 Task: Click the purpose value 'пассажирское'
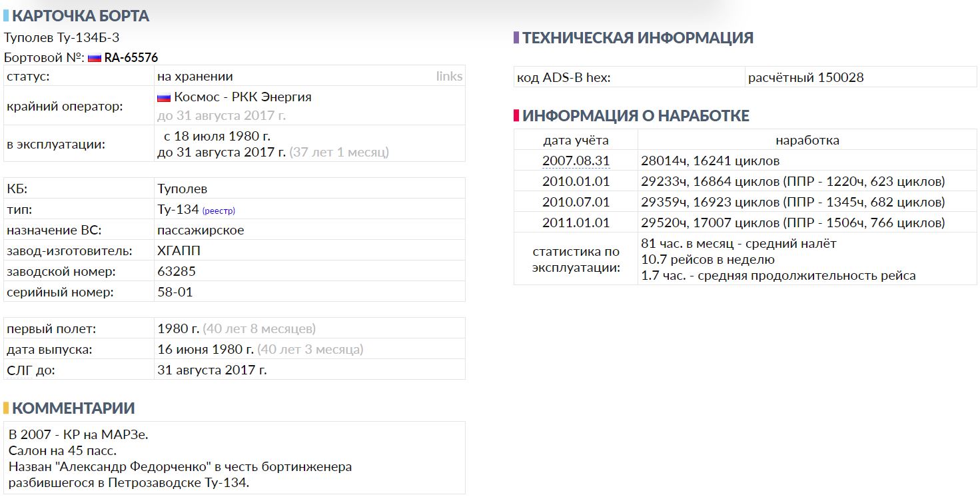click(x=201, y=231)
